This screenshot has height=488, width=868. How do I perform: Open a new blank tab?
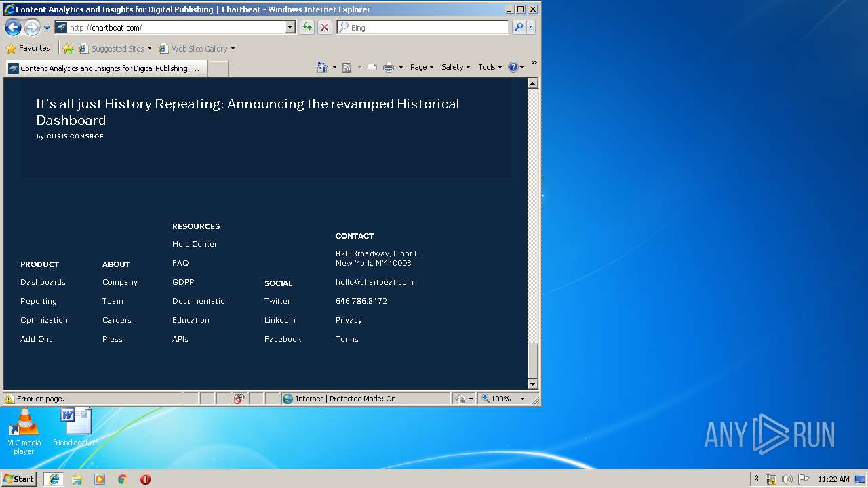tap(218, 68)
